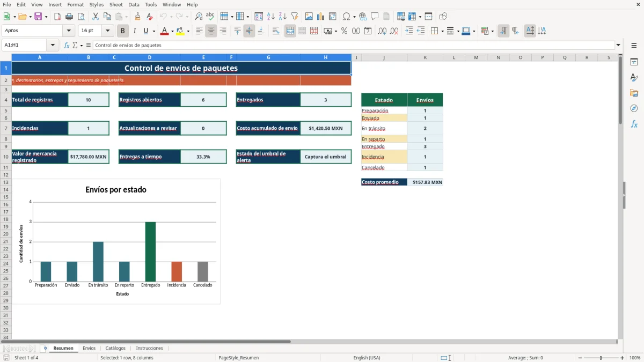This screenshot has width=644, height=362.
Task: Insert a special character (omega icon)
Action: point(347,17)
